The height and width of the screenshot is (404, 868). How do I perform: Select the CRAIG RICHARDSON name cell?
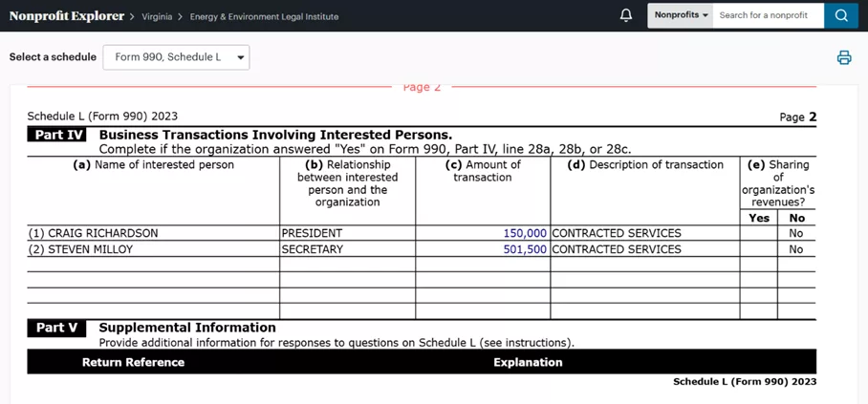(153, 233)
